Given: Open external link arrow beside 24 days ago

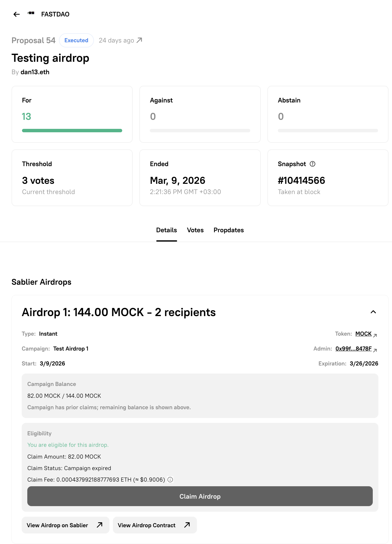Looking at the screenshot, I should tap(140, 40).
